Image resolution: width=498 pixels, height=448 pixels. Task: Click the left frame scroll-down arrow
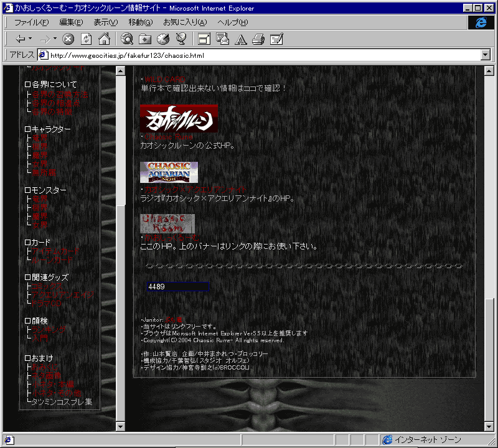120,426
